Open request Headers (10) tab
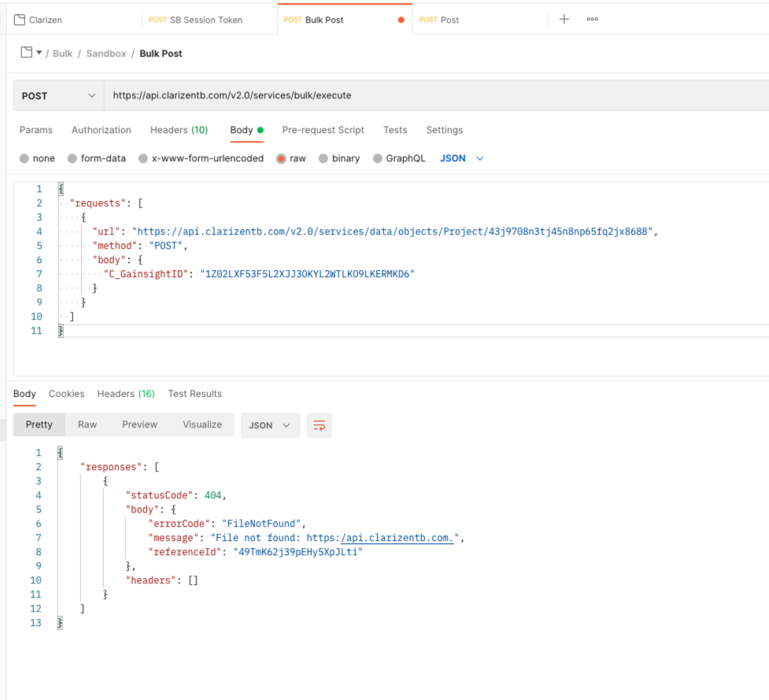 tap(179, 130)
